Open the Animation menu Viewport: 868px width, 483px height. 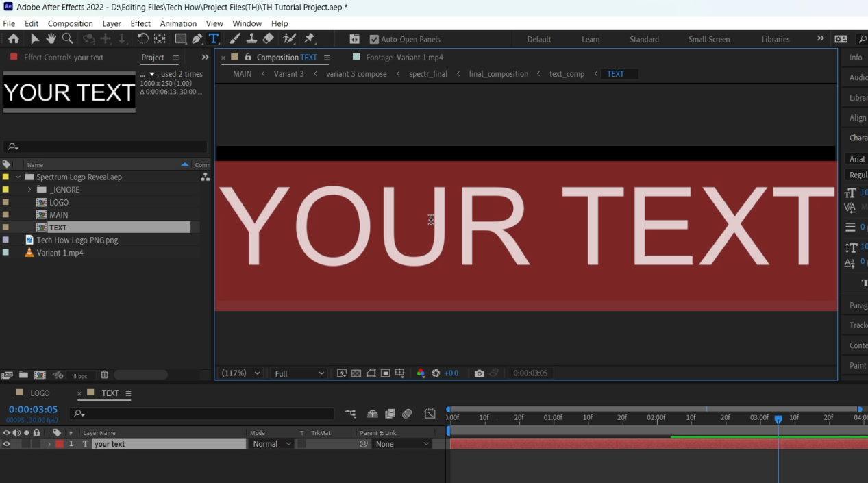coord(178,23)
